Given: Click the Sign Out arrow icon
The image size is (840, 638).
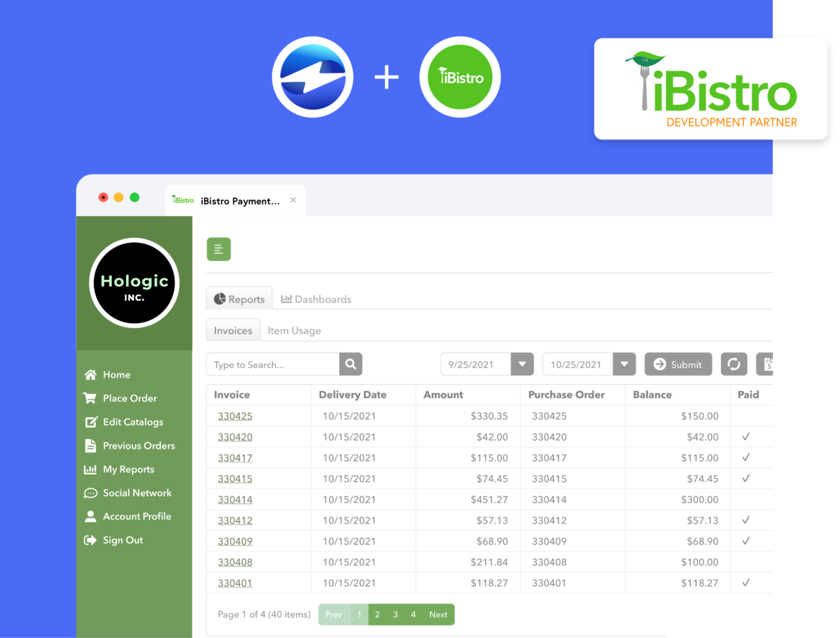Looking at the screenshot, I should (90, 540).
